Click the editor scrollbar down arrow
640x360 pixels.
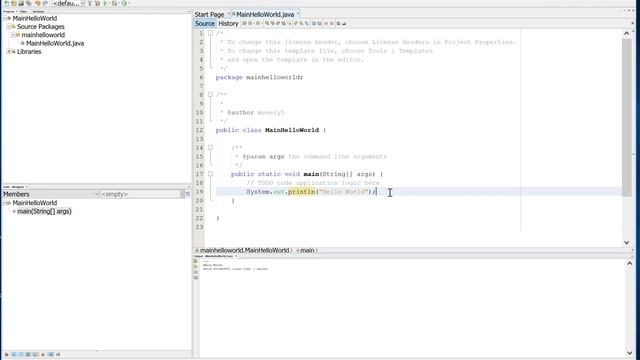point(627,242)
